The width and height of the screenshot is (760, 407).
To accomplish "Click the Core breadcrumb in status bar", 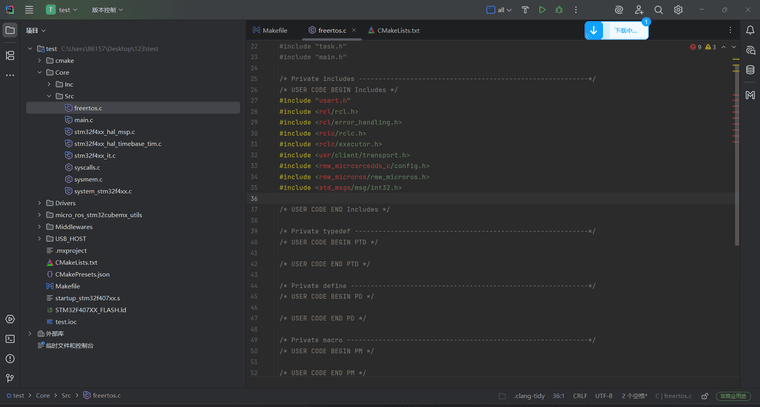I will click(x=43, y=396).
